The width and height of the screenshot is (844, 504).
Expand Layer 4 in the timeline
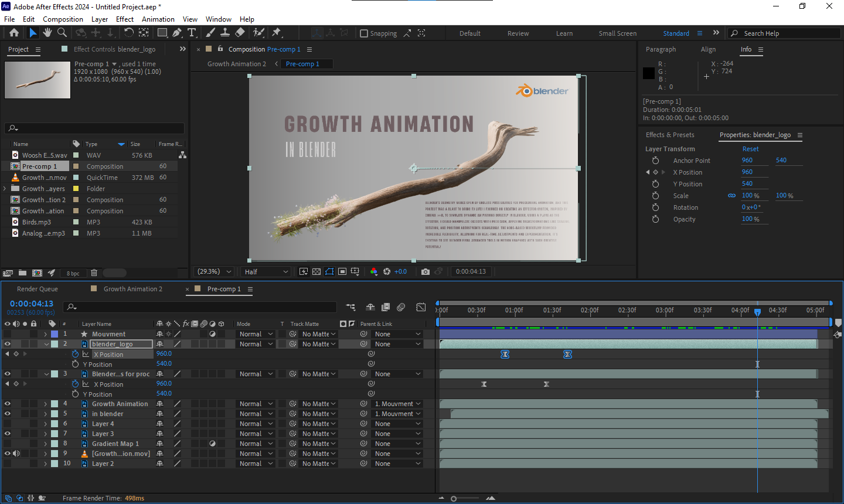(x=45, y=424)
